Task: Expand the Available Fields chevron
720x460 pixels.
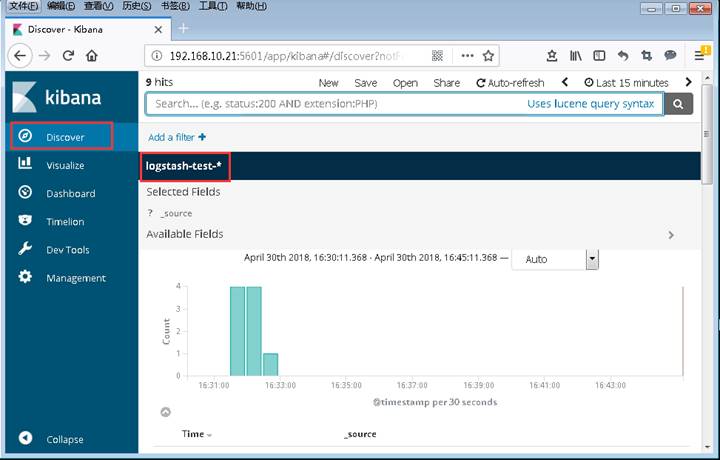Action: click(670, 235)
